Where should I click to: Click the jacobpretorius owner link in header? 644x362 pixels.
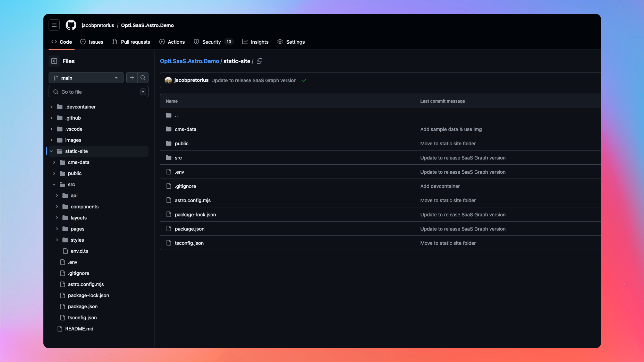click(x=98, y=25)
